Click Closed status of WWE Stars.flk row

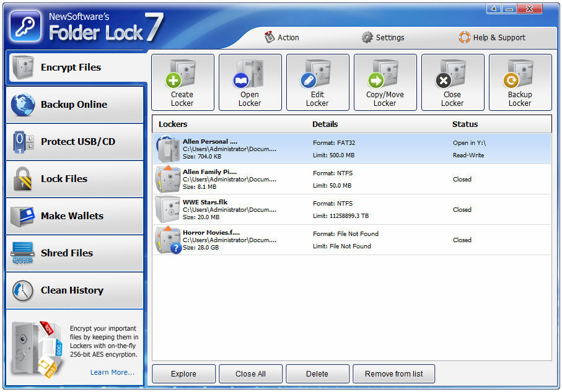click(462, 209)
